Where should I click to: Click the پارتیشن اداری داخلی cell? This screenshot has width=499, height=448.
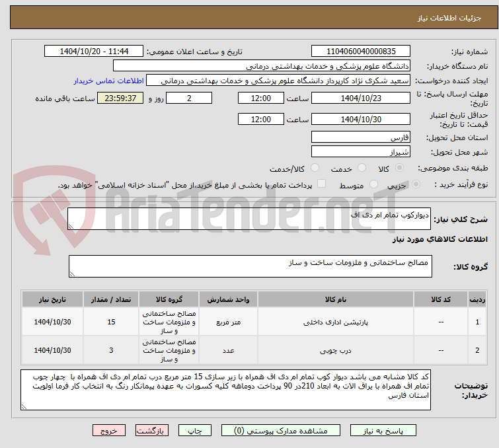(336, 322)
